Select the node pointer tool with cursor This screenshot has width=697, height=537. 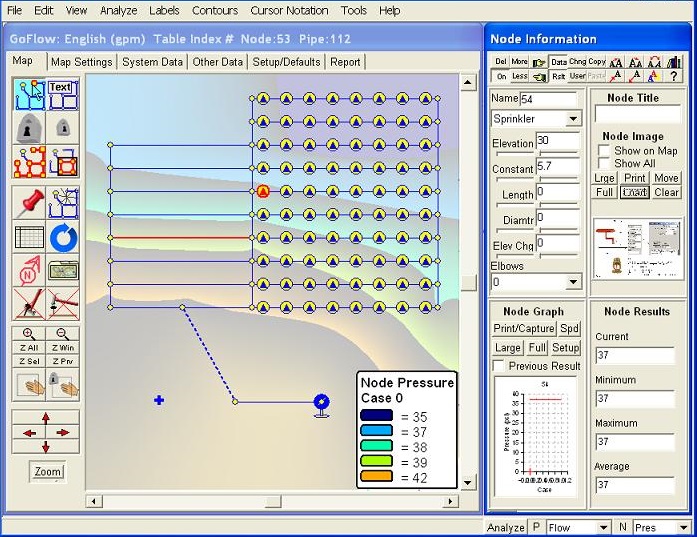coord(29,94)
